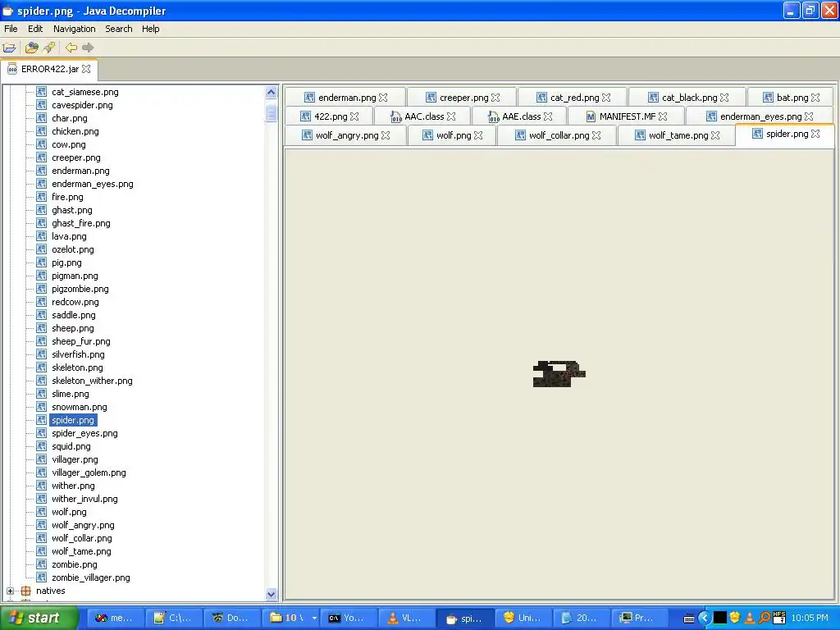Select spider_eyes.png in the tree

tap(84, 433)
